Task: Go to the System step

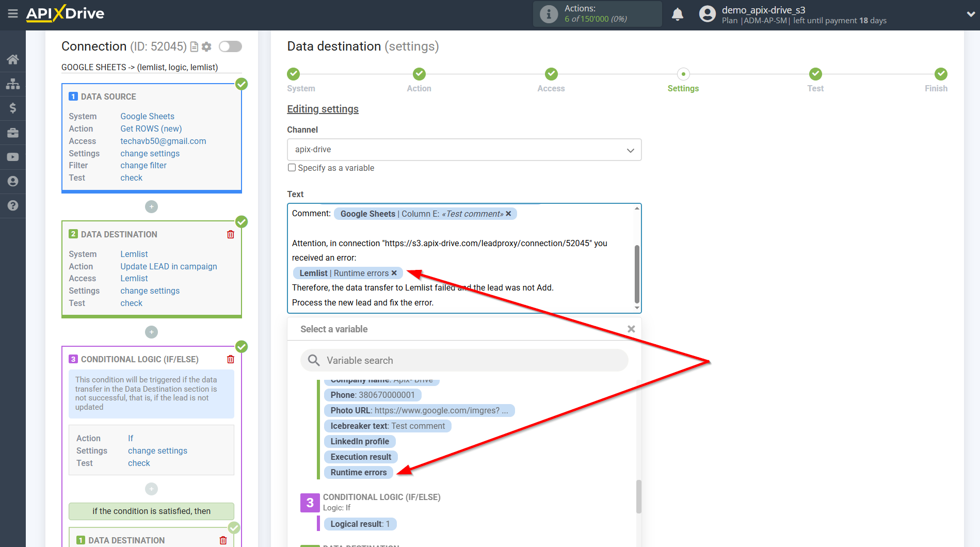Action: coord(294,74)
